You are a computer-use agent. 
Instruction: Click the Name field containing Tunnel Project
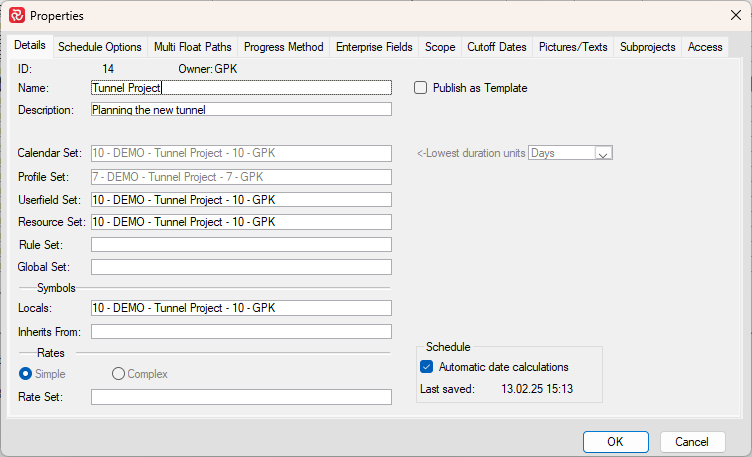241,88
